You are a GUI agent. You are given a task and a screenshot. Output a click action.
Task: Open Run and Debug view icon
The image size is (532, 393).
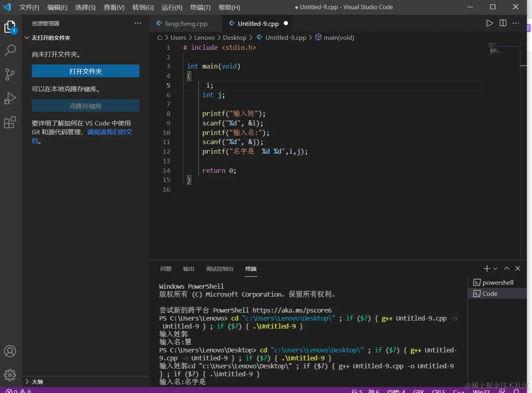click(x=10, y=98)
